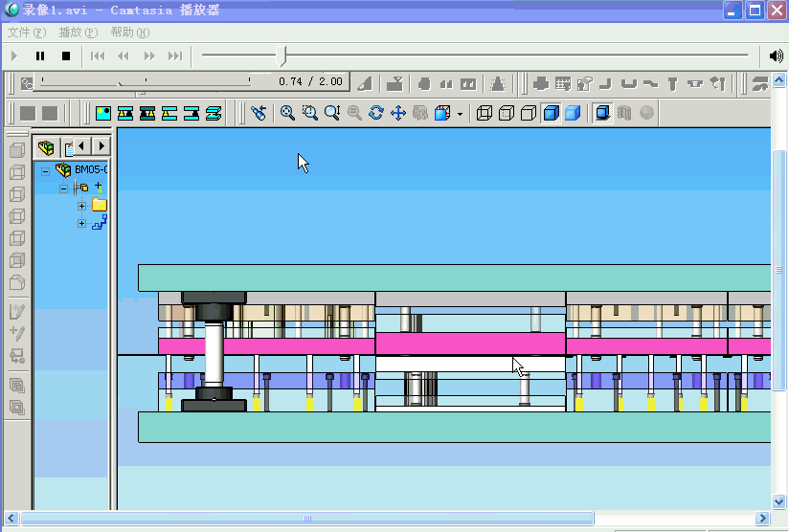This screenshot has width=789, height=532.
Task: Click the grayed flask-shaped toolbar icon
Action: pos(498,83)
